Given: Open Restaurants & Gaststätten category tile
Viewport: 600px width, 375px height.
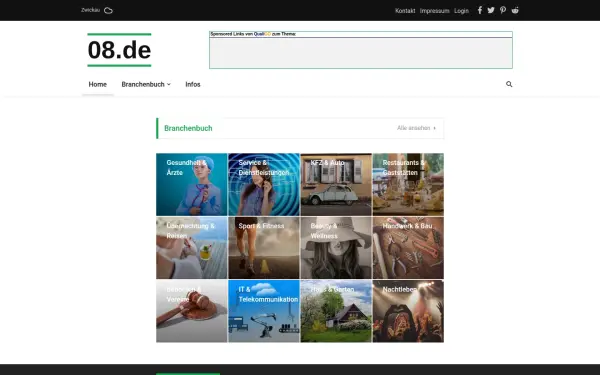Looking at the screenshot, I should 408,184.
